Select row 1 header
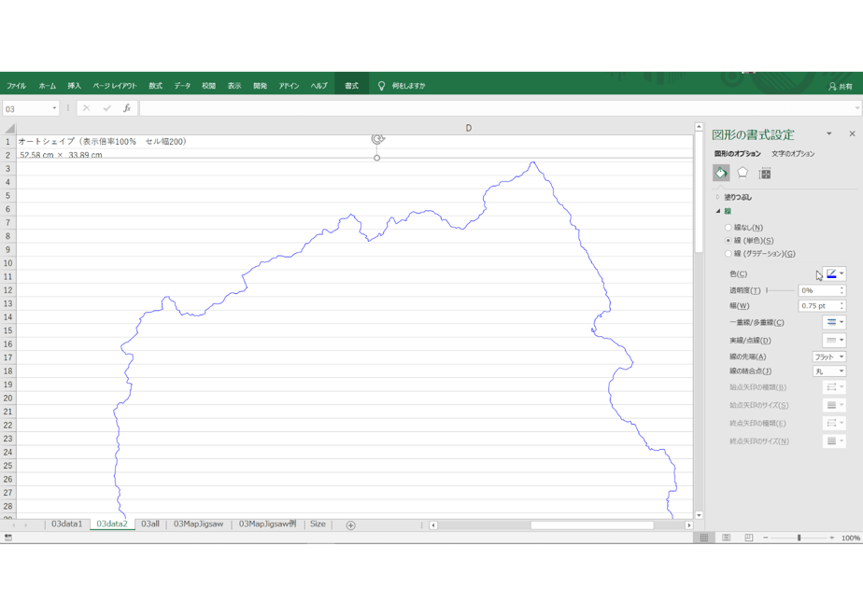This screenshot has width=863, height=616. [7, 141]
